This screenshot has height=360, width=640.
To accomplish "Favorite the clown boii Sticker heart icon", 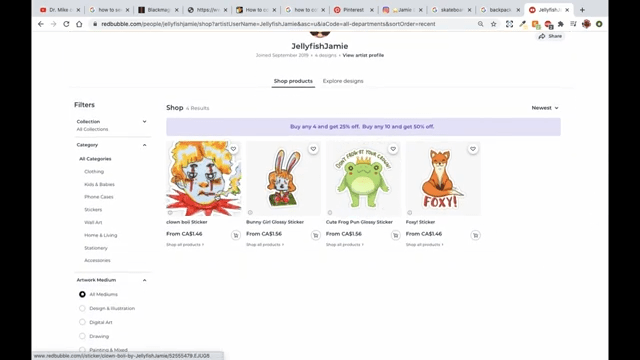I will click(233, 149).
